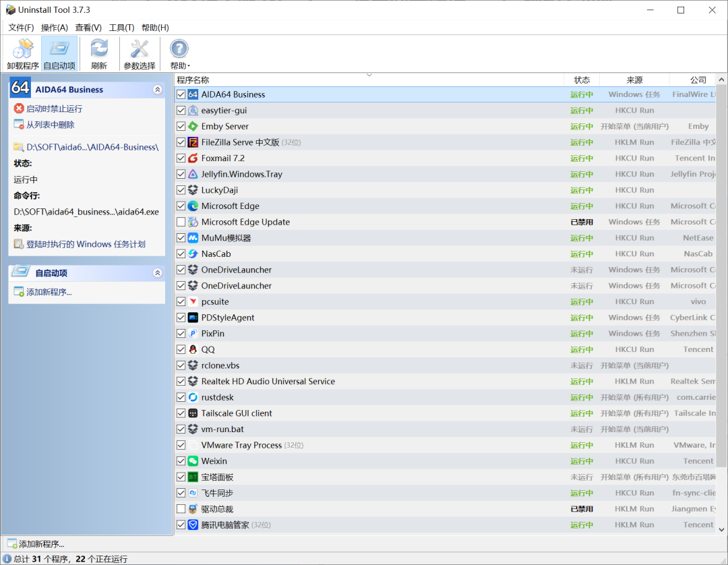Sort by 来源 column header
This screenshot has height=565, width=728.
tap(634, 80)
